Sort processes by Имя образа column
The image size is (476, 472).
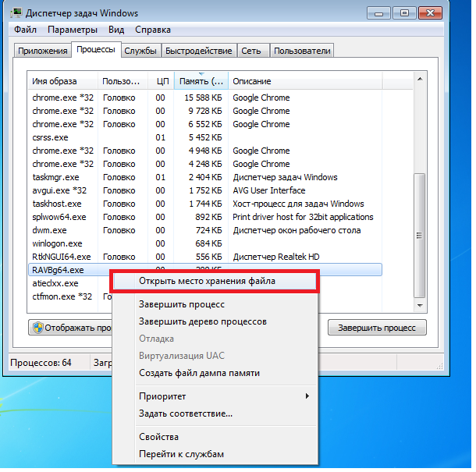point(62,81)
